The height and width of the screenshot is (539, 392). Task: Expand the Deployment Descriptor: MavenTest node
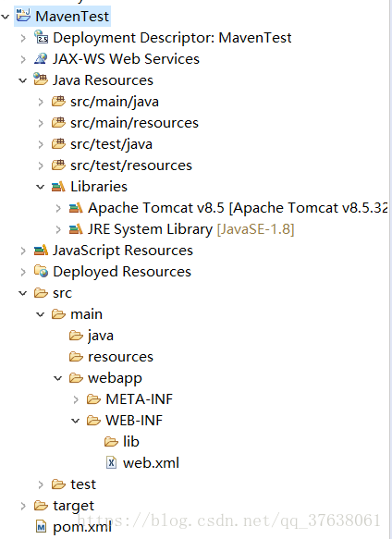pos(23,38)
